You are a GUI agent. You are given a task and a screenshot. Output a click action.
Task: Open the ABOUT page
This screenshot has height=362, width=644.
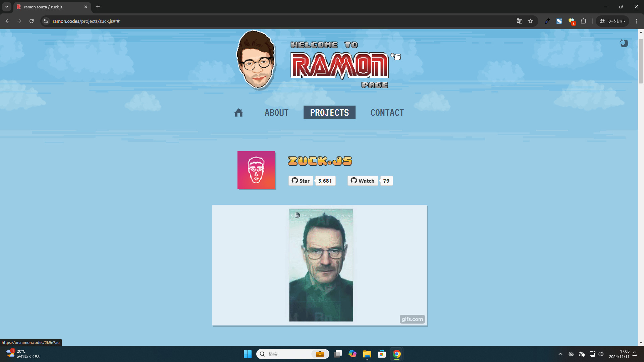(276, 113)
